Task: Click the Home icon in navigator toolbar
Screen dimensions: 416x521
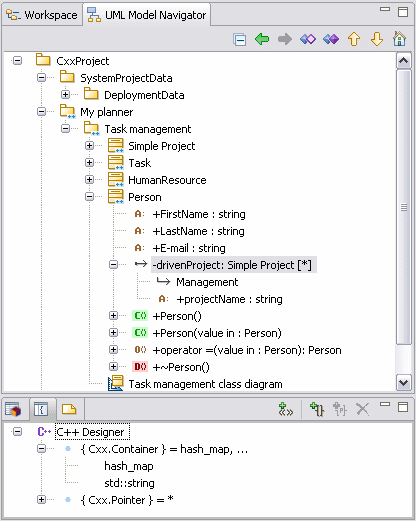Action: [x=399, y=39]
